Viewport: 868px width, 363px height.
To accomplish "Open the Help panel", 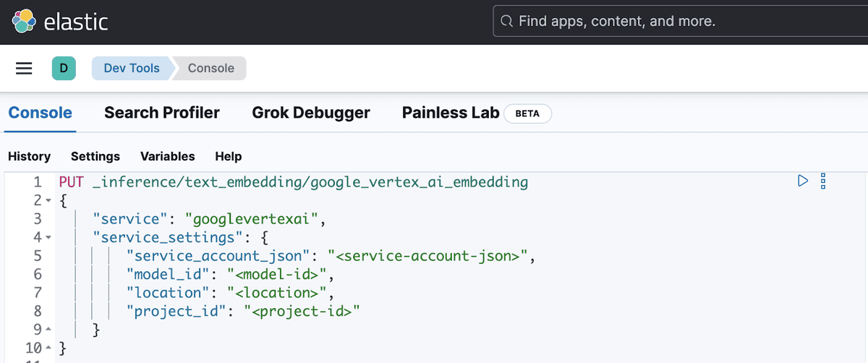I will (x=229, y=156).
